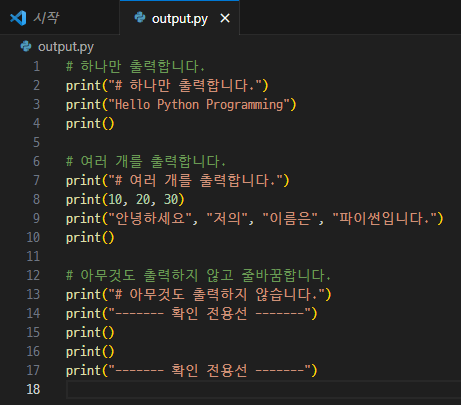461x405 pixels.
Task: Select the output.py editor tab
Action: pyautogui.click(x=179, y=18)
